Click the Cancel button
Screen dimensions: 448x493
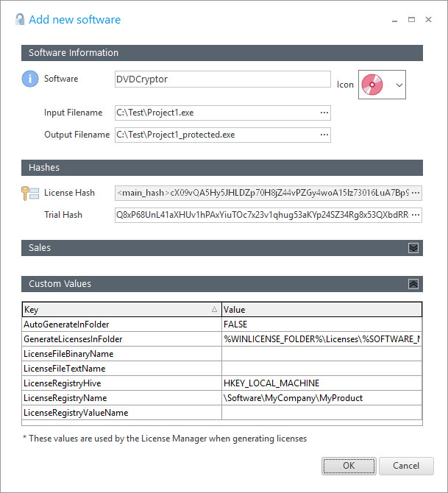[x=406, y=466]
